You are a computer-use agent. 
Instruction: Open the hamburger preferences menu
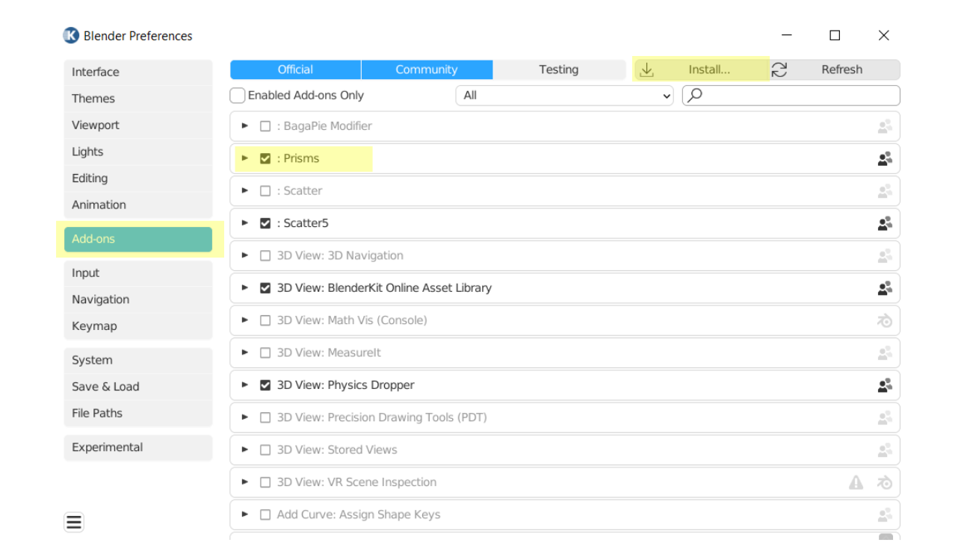click(74, 523)
